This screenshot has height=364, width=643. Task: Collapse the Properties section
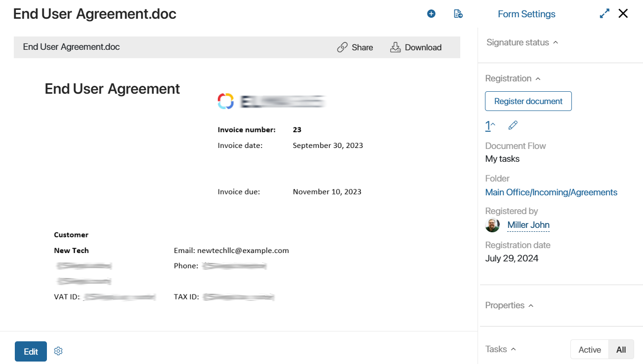[x=510, y=305]
